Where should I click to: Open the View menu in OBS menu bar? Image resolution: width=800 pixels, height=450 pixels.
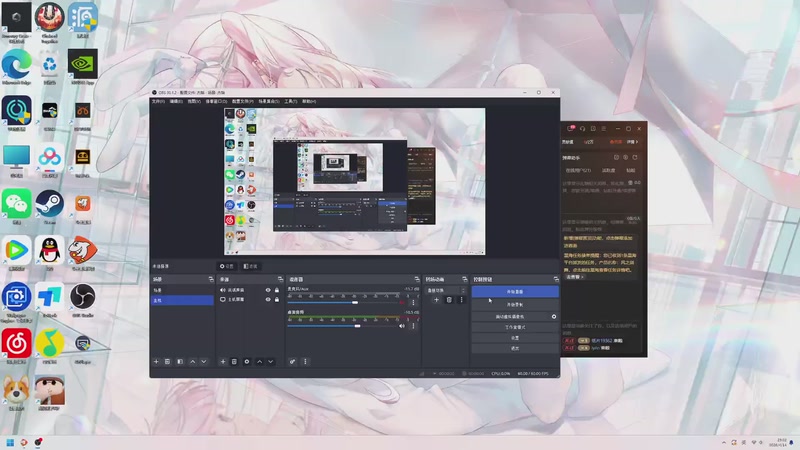coord(194,102)
